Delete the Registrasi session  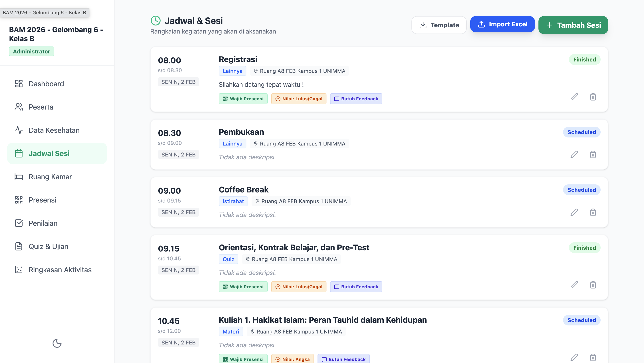[593, 97]
